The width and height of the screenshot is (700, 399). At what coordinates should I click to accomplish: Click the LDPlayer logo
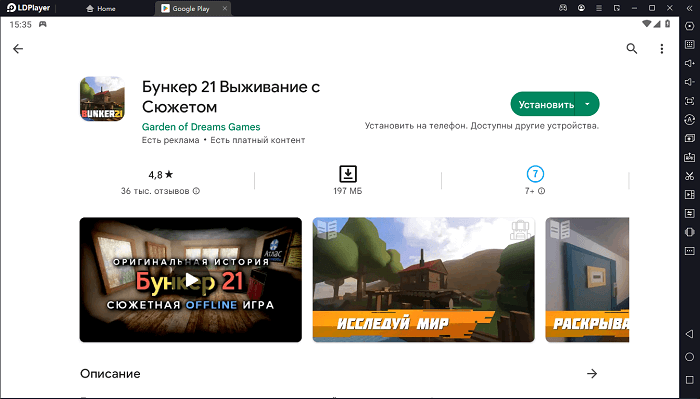(29, 8)
